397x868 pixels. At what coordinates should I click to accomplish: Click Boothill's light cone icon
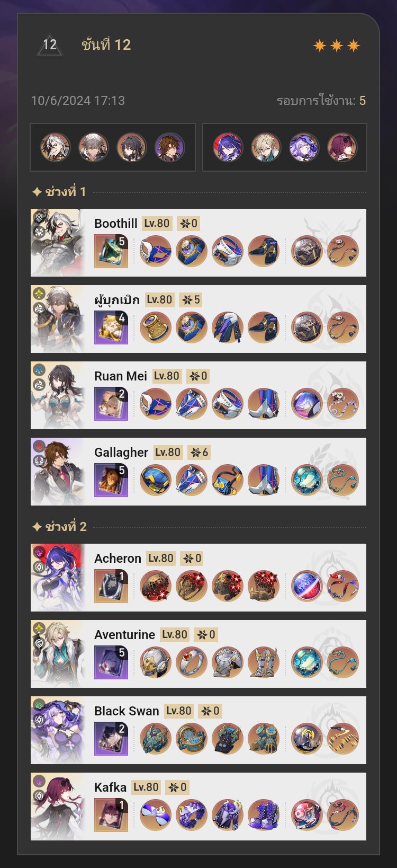pos(111,251)
